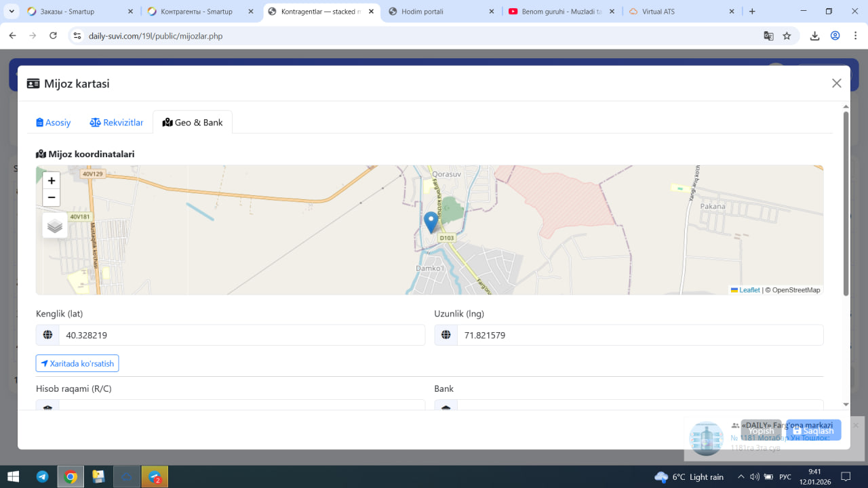Close the Заказы - Smartup tab
868x488 pixels.
coord(130,12)
